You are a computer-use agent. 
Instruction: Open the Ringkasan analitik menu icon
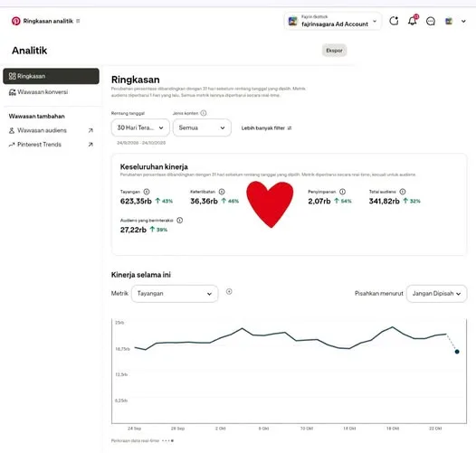tap(78, 21)
